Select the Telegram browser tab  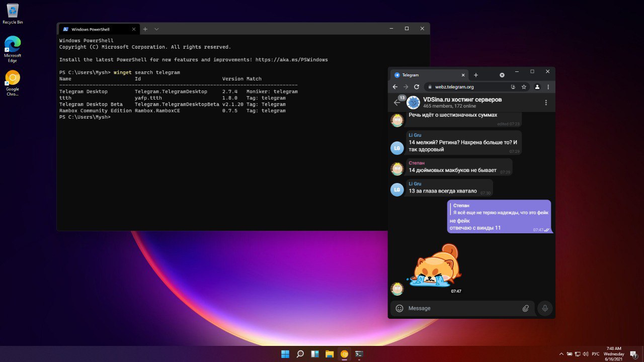(429, 75)
